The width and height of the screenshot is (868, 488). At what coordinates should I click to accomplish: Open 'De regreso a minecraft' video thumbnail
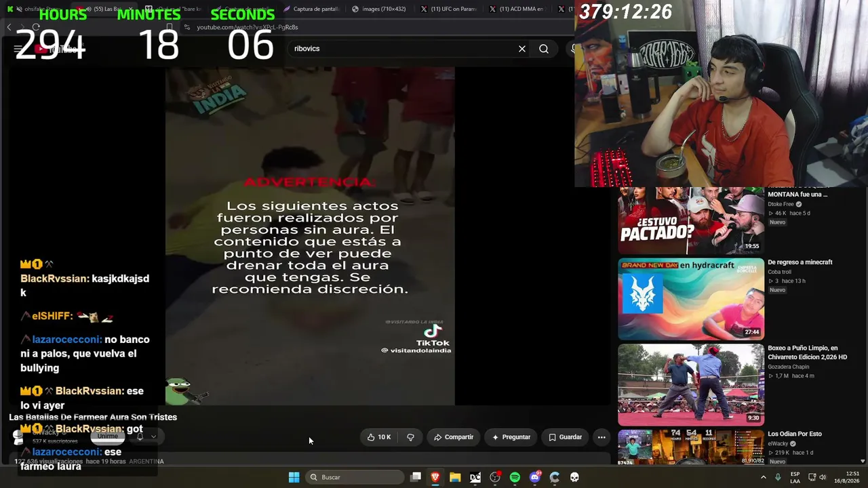[690, 299]
